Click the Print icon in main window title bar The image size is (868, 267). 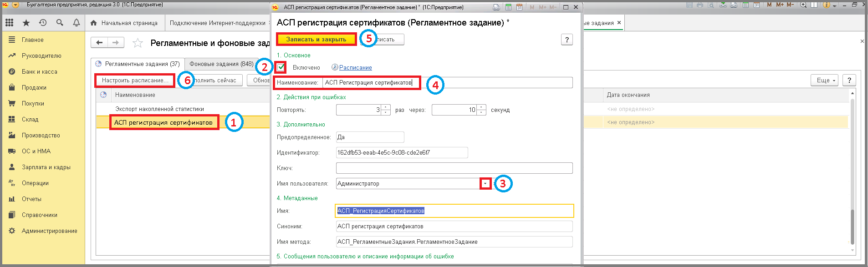700,5
